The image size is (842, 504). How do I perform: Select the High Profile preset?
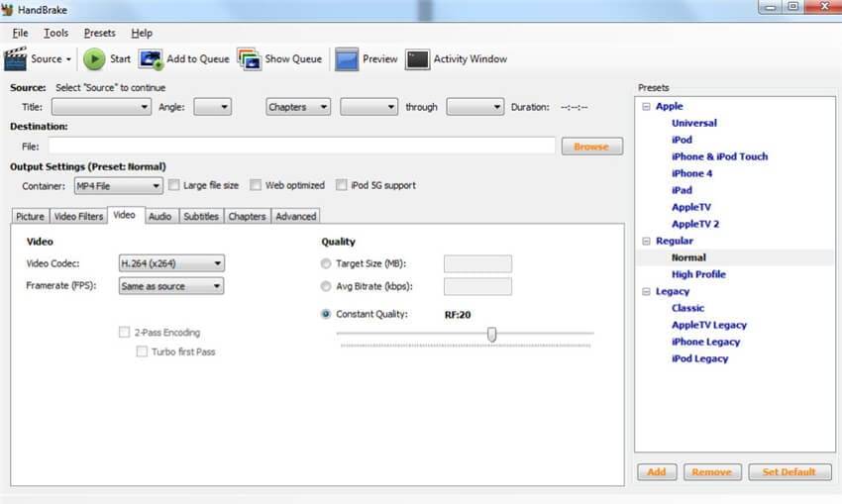tap(698, 274)
